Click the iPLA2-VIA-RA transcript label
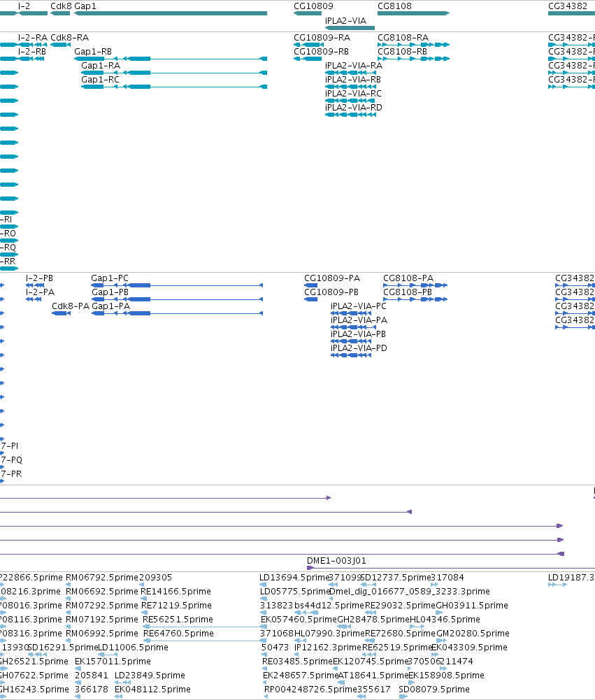 354,66
